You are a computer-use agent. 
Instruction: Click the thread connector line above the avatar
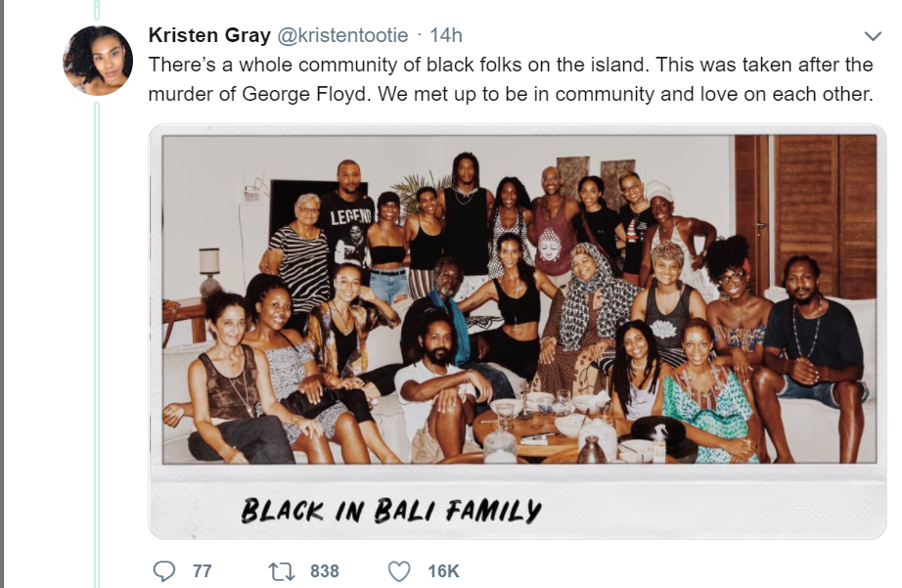click(x=97, y=10)
